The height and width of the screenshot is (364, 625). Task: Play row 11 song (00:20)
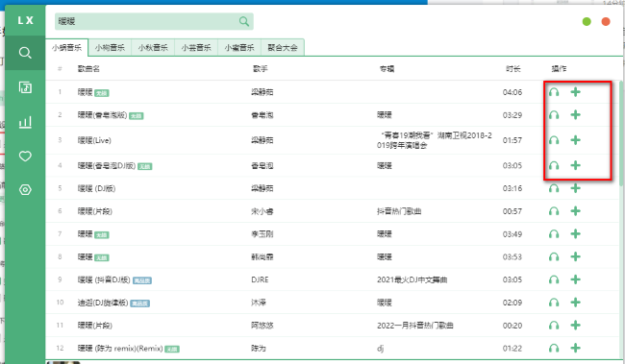[x=554, y=326]
